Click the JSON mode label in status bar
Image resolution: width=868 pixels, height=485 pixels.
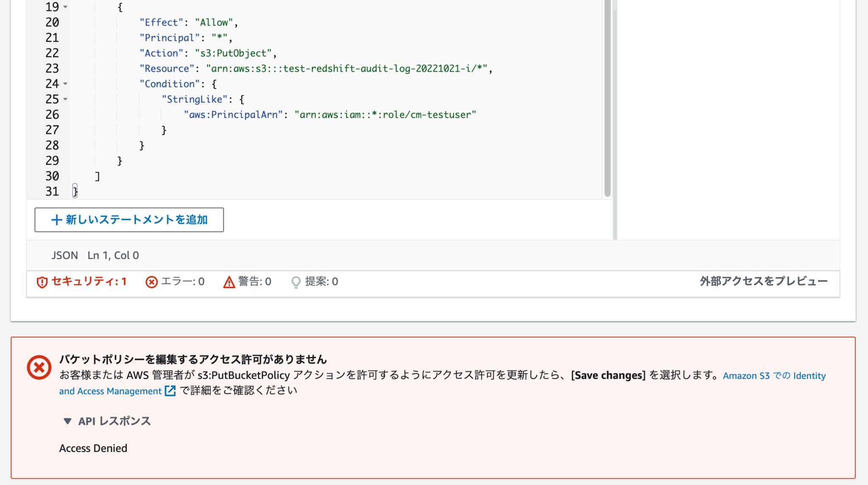(x=64, y=255)
